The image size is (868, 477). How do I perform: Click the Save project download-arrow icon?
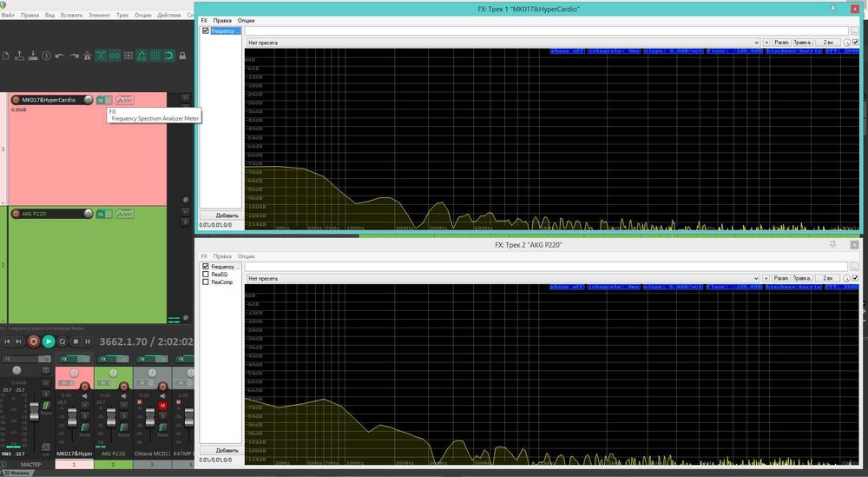(x=33, y=56)
